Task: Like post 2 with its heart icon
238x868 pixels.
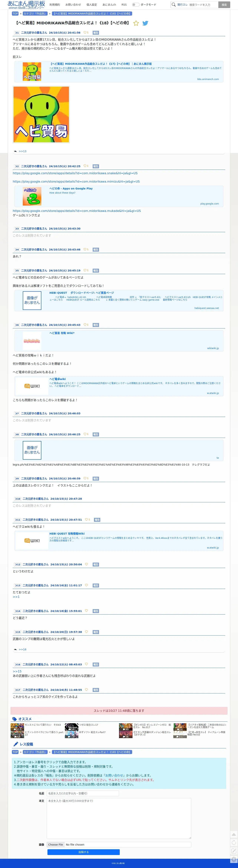Action: click(x=85, y=166)
